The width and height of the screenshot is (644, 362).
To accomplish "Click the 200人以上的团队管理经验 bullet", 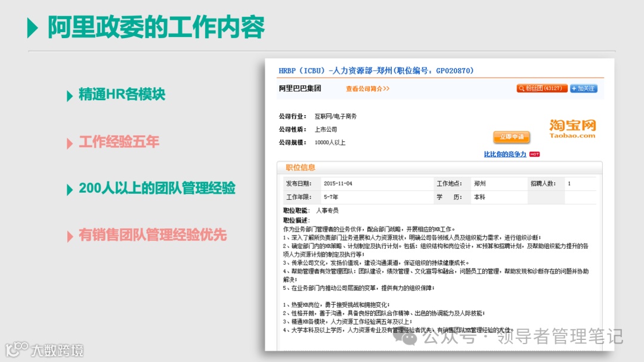I will (157, 188).
